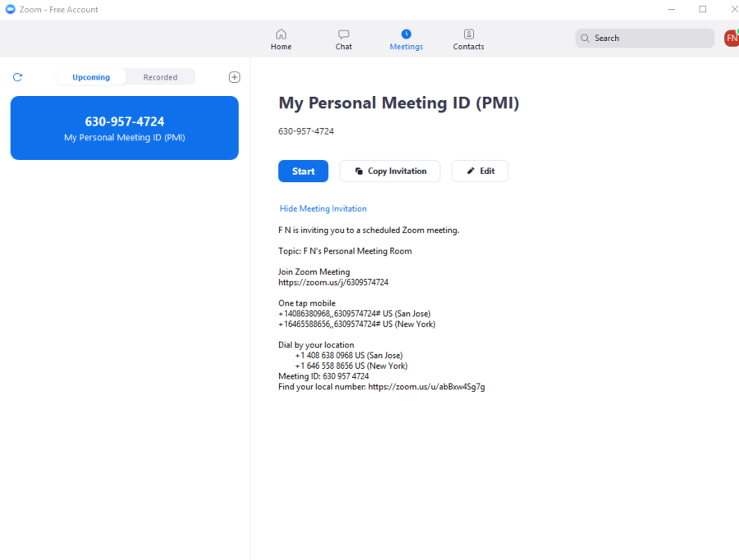Click the +1 646 558 8656 dial number
Viewport: 739px width, 560px height.
(x=351, y=365)
